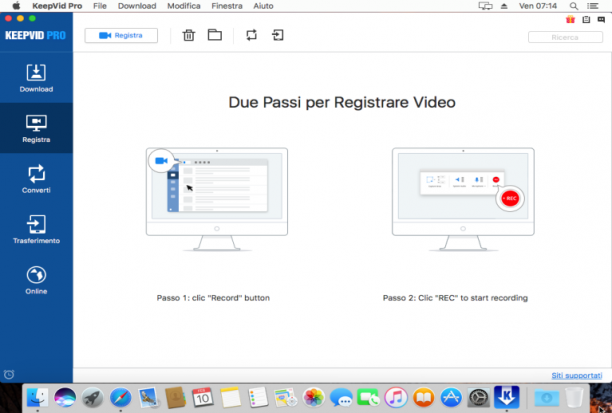This screenshot has width=612, height=413.
Task: Launch Siri from the Dock
Action: pos(65,398)
